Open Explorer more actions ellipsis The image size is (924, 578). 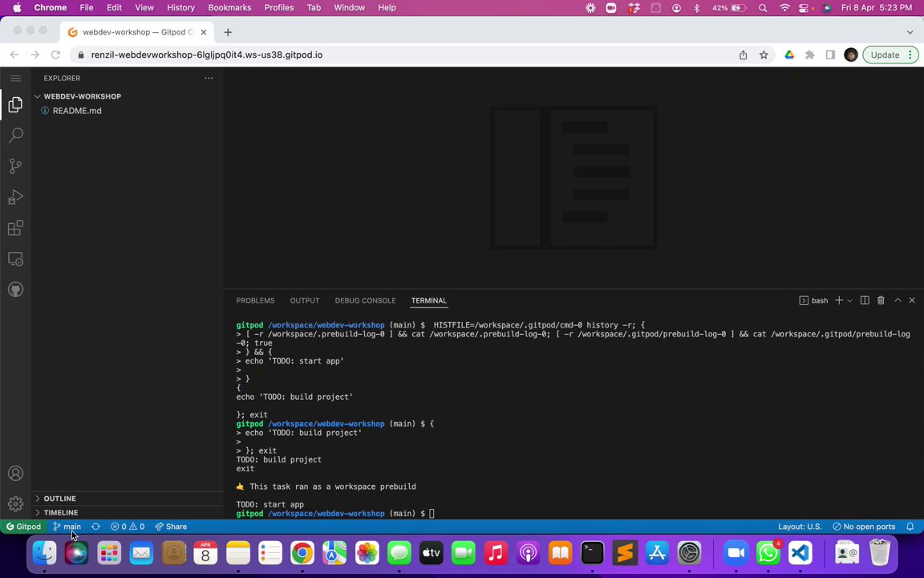pos(209,78)
